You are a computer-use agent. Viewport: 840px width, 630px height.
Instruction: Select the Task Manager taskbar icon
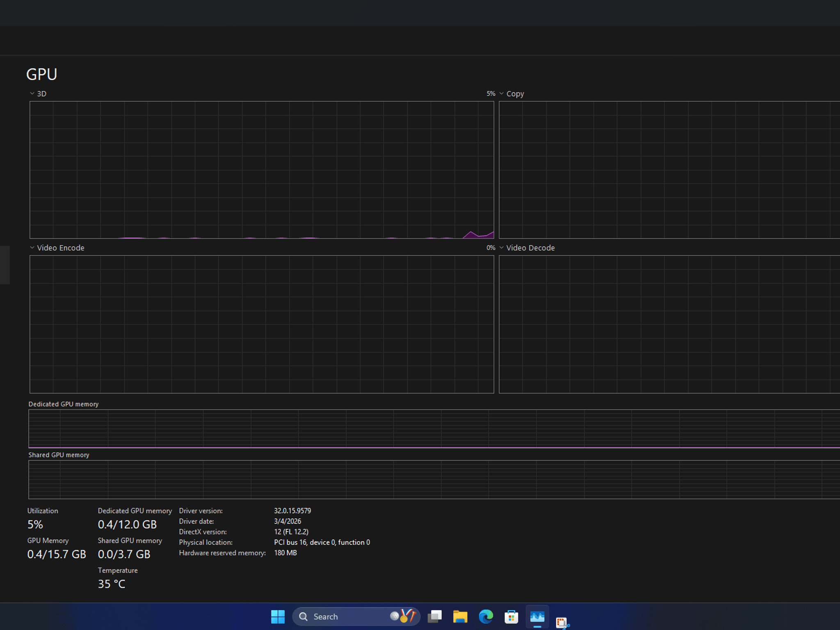[537, 616]
